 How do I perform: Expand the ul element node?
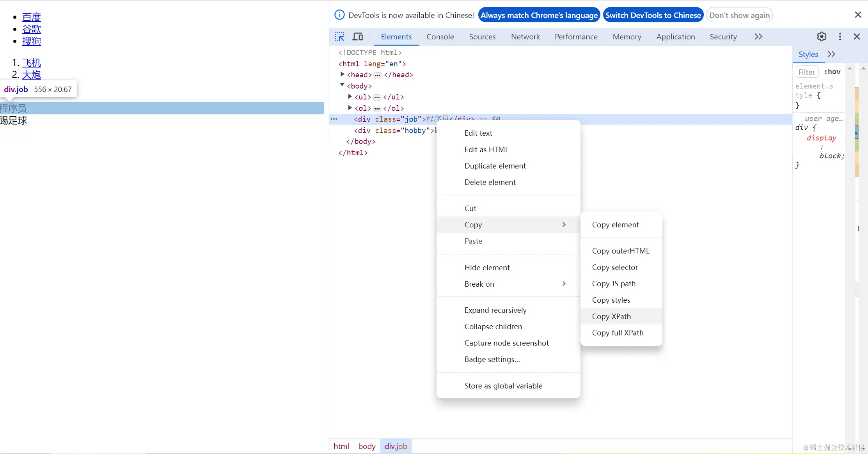tap(350, 96)
